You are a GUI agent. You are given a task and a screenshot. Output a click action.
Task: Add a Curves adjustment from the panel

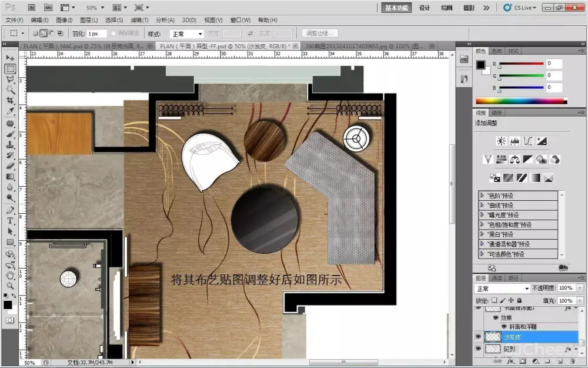coord(529,141)
